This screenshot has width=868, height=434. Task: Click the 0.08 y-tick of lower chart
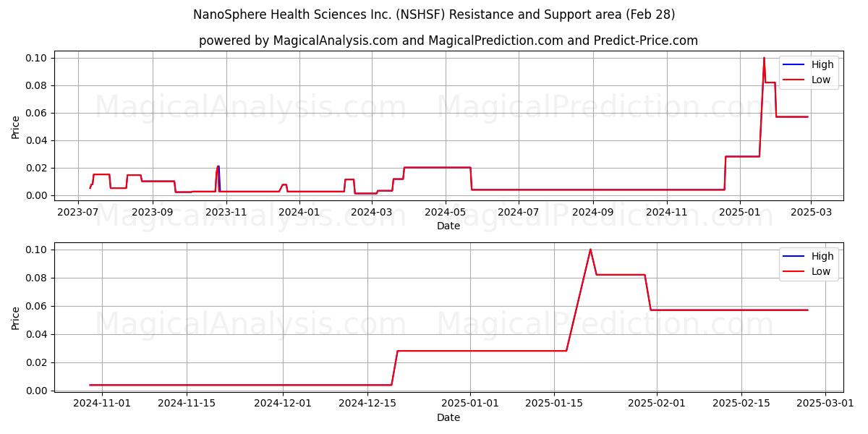click(38, 278)
